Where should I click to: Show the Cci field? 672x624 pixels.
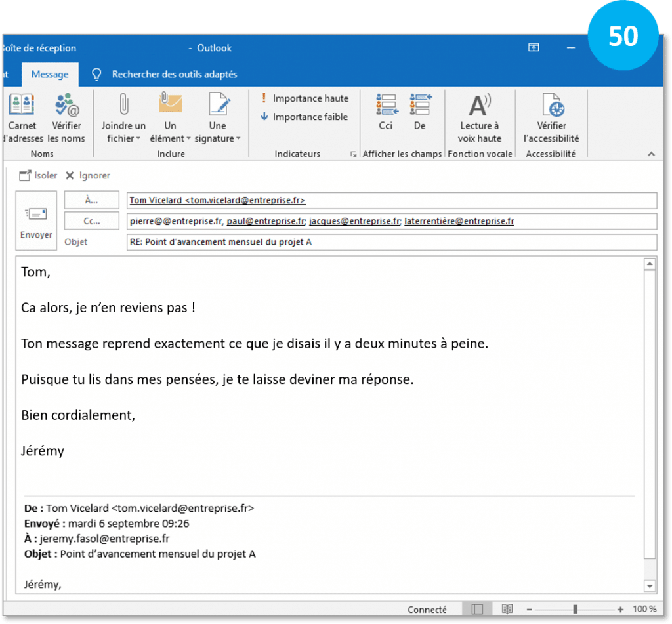tap(386, 112)
